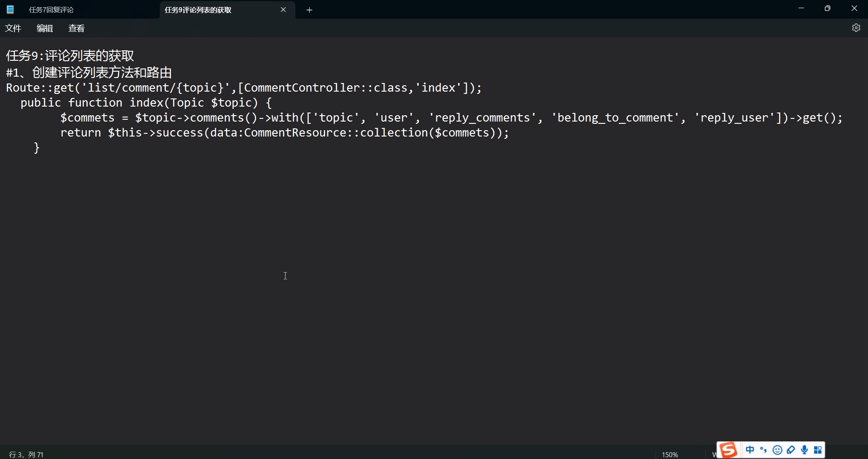The width and height of the screenshot is (868, 459).
Task: Open the Sogou toolbox grid icon
Action: (x=818, y=450)
